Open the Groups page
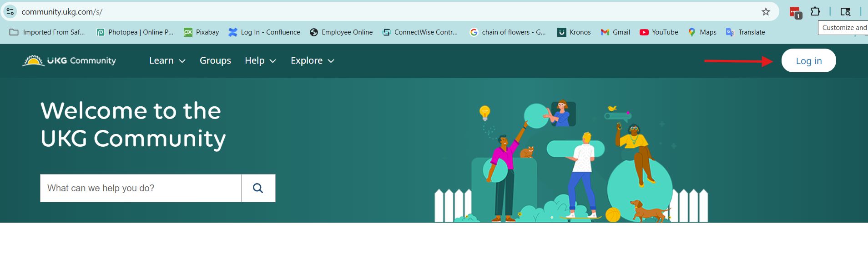The height and width of the screenshot is (259, 868). [x=215, y=60]
